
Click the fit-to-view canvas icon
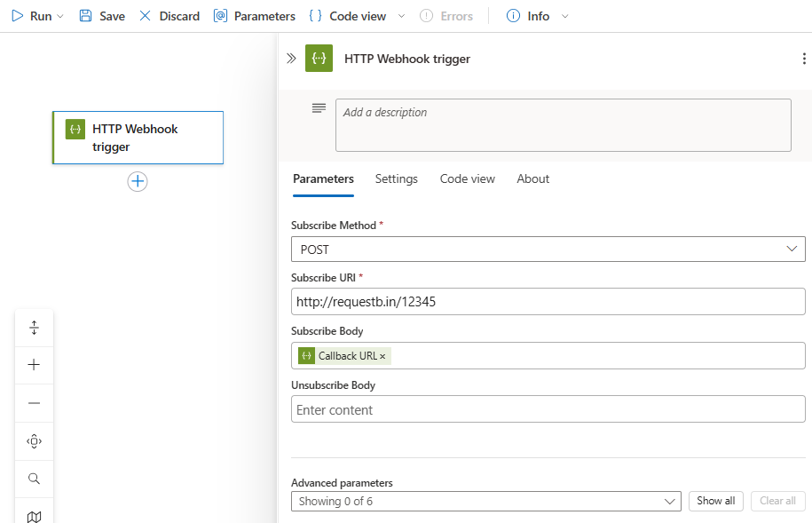[x=34, y=441]
